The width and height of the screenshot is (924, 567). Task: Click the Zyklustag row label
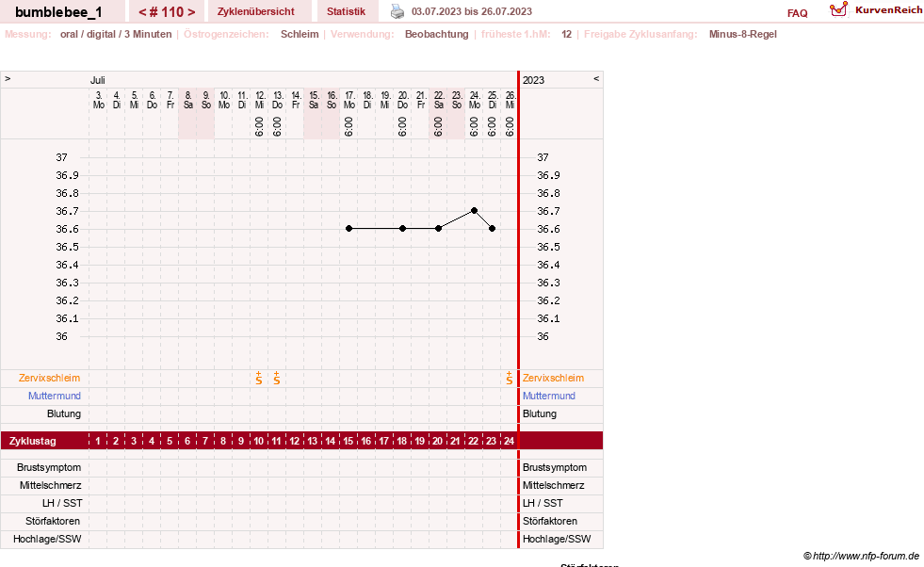click(32, 441)
